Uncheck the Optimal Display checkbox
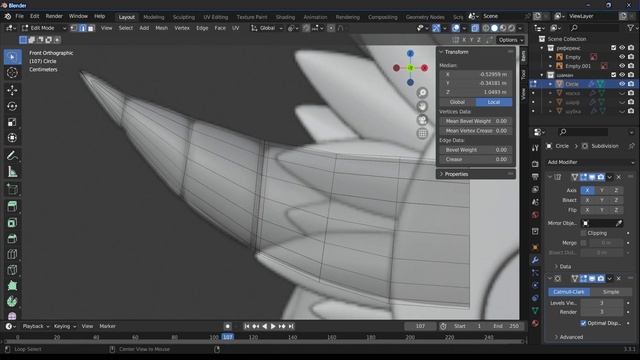The image size is (640, 360). click(583, 323)
